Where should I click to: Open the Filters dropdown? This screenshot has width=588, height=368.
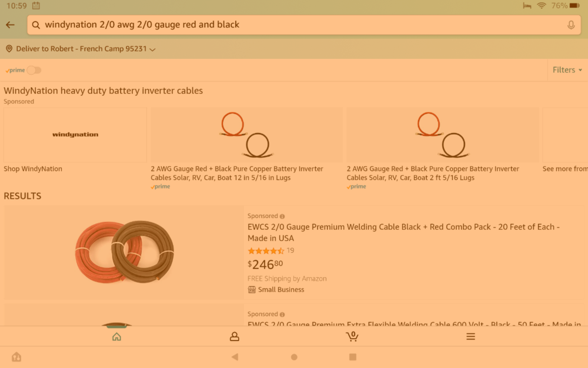click(567, 69)
